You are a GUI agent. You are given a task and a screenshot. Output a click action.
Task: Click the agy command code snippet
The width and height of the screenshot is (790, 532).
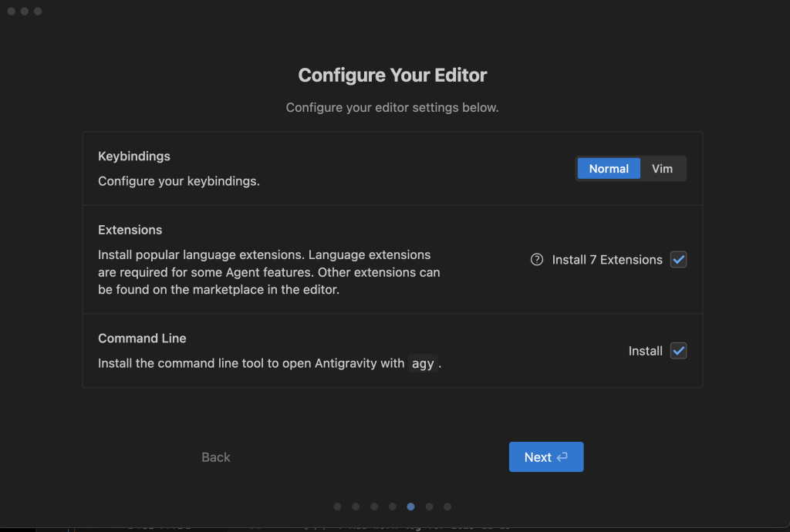[423, 364]
